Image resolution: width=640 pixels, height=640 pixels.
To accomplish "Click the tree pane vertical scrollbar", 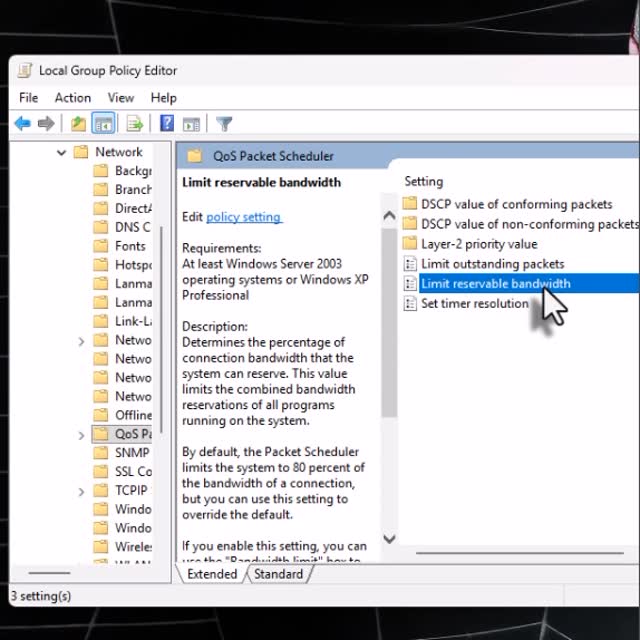I will click(162, 330).
